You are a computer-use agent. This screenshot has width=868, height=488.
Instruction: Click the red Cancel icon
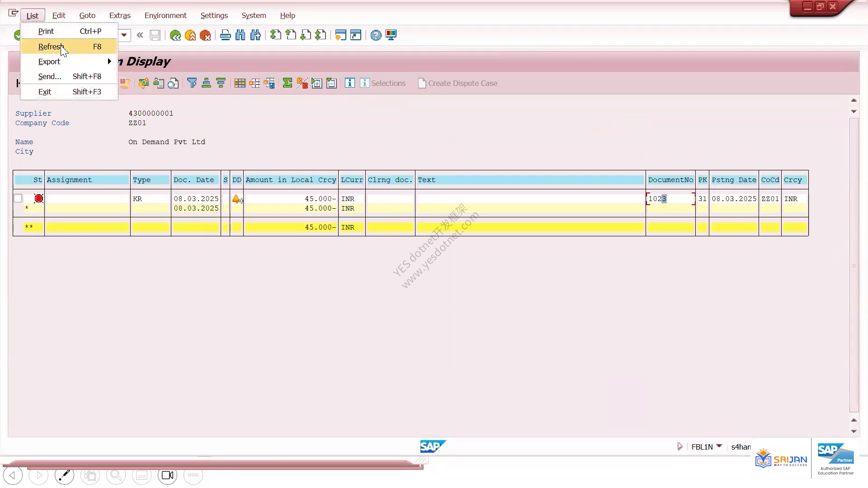pyautogui.click(x=205, y=35)
